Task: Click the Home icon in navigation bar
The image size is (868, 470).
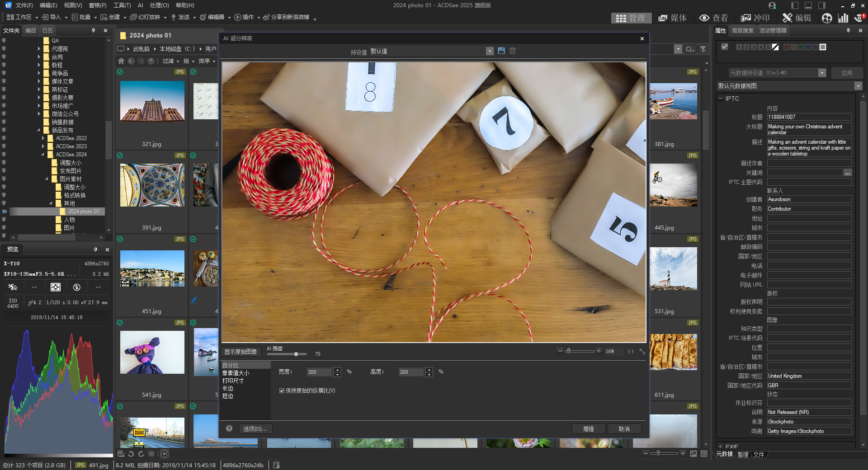Action: coord(121,61)
